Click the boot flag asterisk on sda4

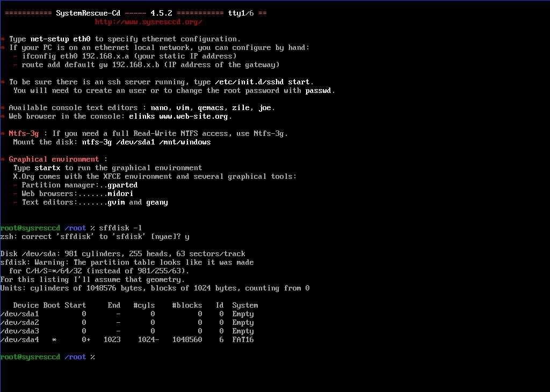pyautogui.click(x=54, y=340)
